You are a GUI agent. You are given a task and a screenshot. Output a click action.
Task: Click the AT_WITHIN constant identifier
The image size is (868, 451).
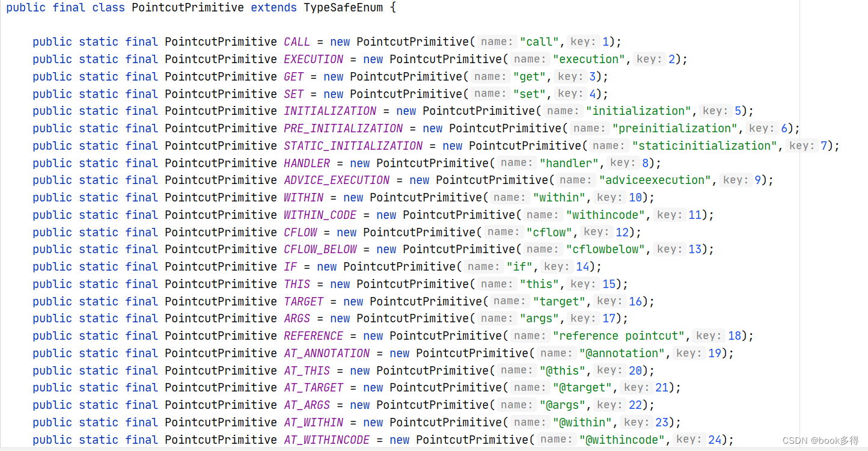(x=314, y=423)
